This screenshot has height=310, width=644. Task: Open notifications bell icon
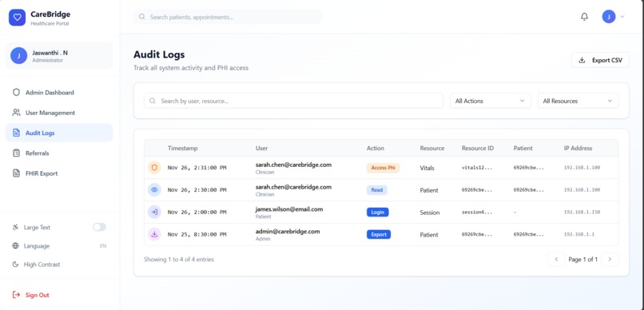(x=584, y=17)
